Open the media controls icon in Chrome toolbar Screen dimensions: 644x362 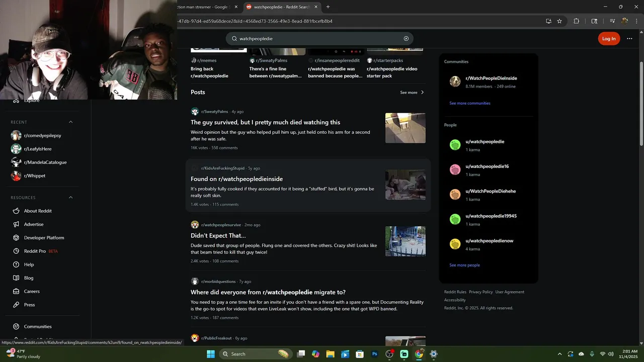tap(612, 21)
